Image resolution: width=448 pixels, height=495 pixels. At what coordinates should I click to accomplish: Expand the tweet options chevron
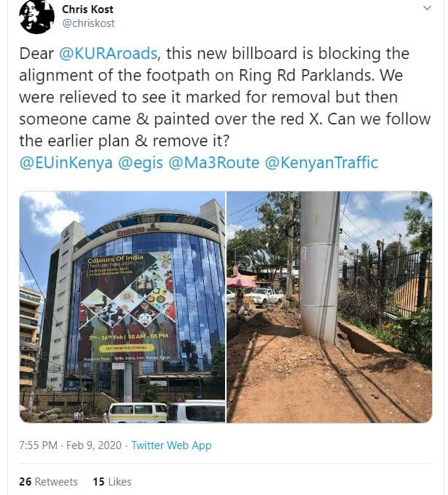(427, 8)
